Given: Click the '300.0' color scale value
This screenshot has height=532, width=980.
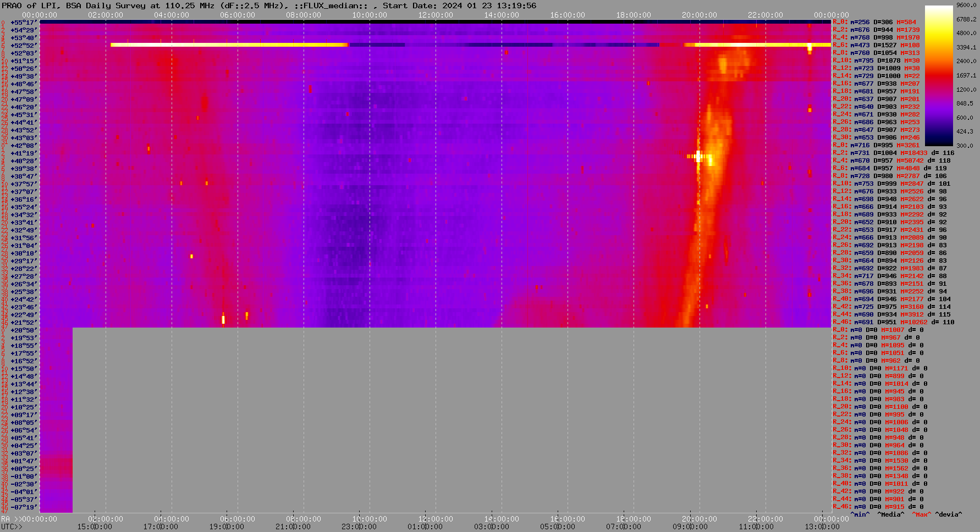Looking at the screenshot, I should [x=965, y=146].
